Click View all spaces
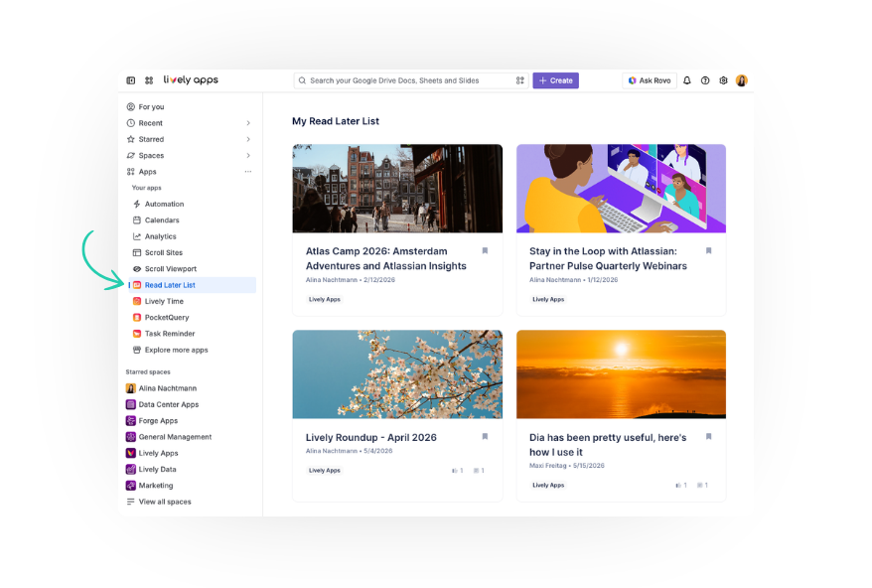The image size is (872, 588). (x=165, y=502)
